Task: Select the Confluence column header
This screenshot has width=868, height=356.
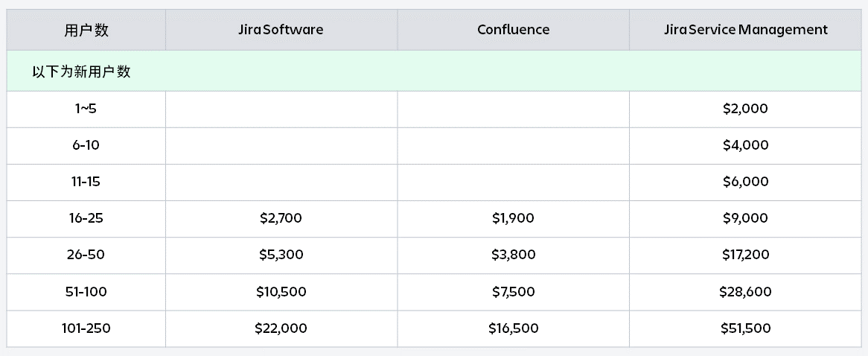Action: coord(513,30)
